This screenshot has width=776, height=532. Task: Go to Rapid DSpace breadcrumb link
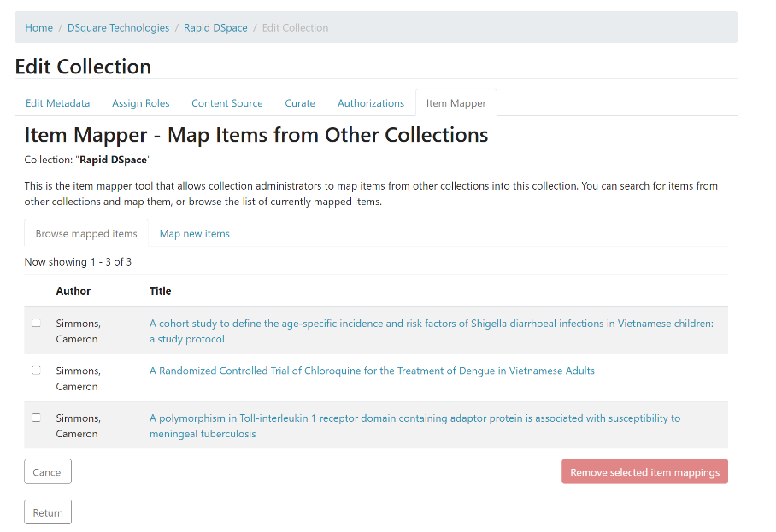click(x=215, y=27)
